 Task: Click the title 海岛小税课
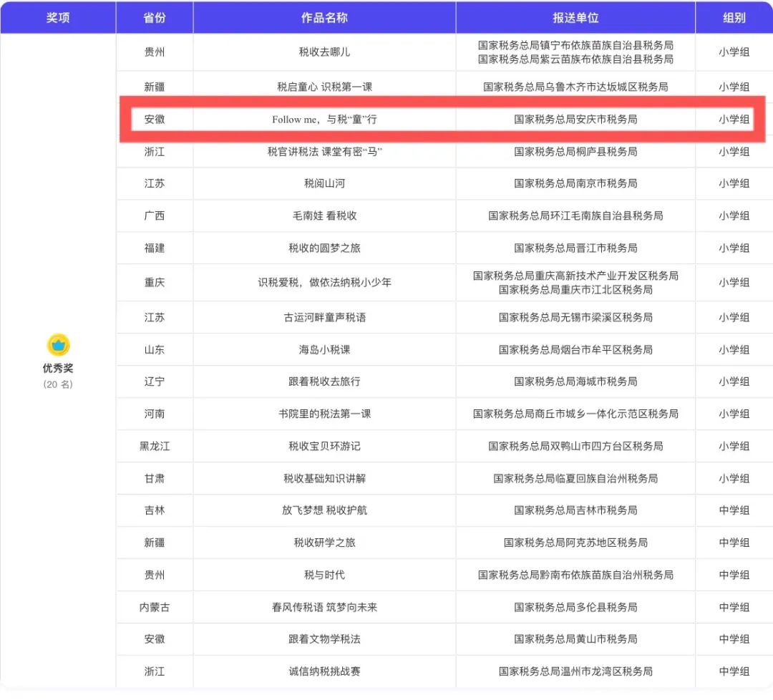[324, 349]
